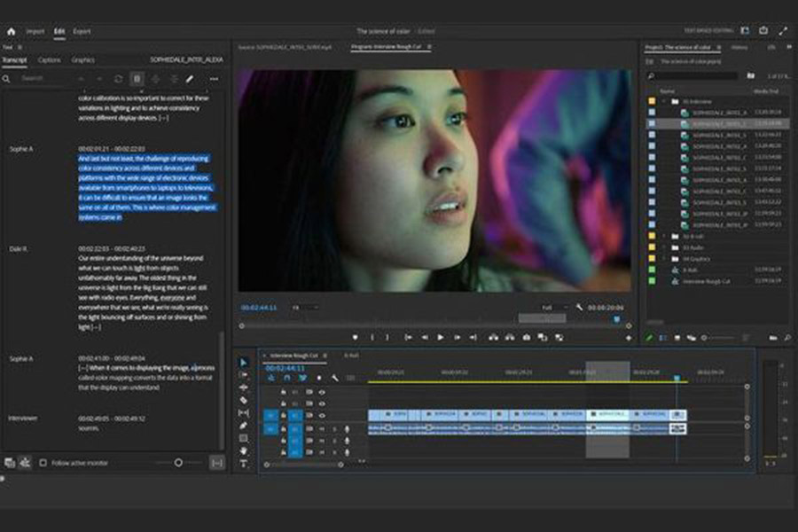This screenshot has height=532, width=798.
Task: Click the Play button in Program monitor
Action: [441, 337]
